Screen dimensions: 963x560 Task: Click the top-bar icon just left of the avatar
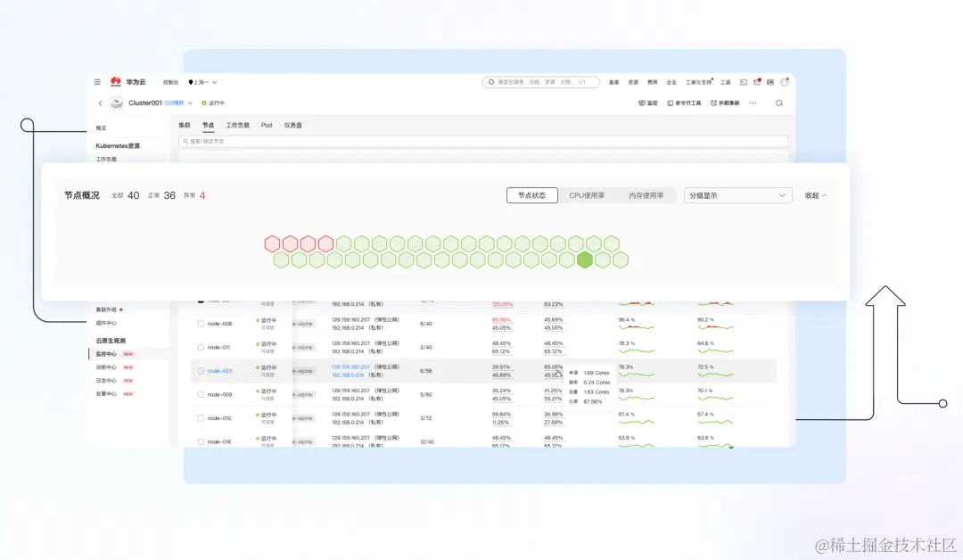pos(770,82)
